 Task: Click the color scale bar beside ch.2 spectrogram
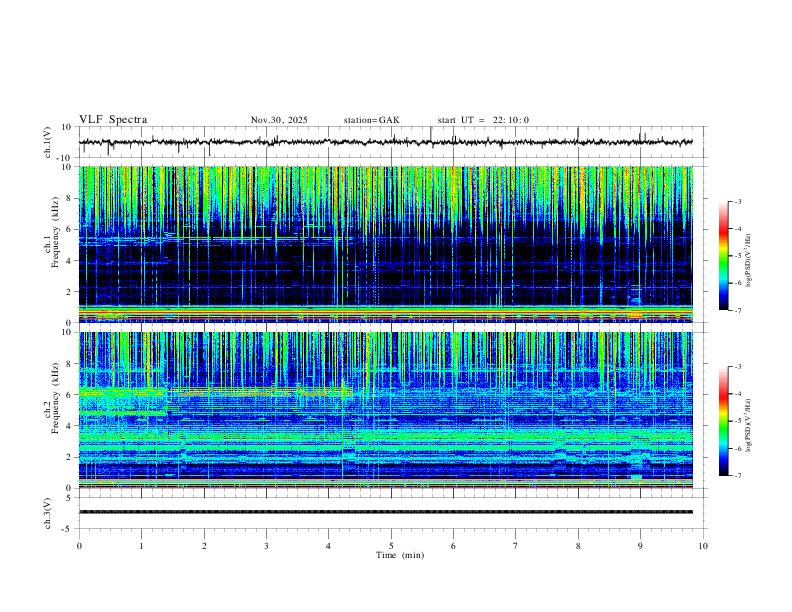click(723, 421)
